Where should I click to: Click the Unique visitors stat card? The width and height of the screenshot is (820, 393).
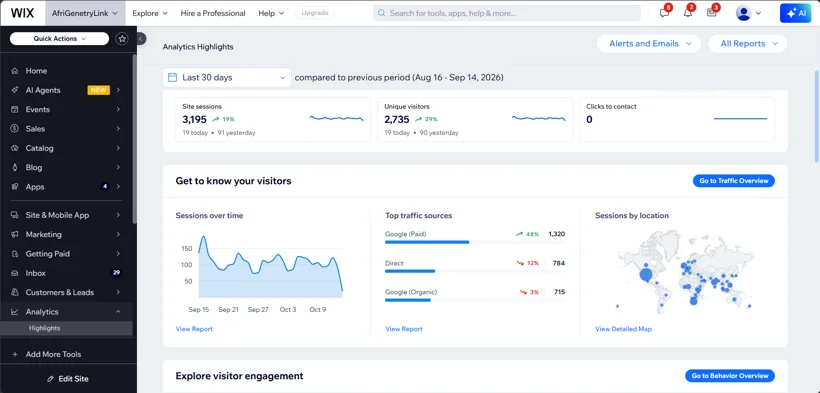click(x=475, y=119)
